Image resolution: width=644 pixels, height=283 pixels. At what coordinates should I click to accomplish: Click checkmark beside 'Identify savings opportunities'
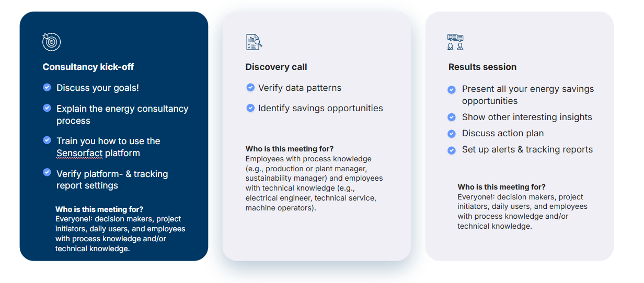click(250, 108)
